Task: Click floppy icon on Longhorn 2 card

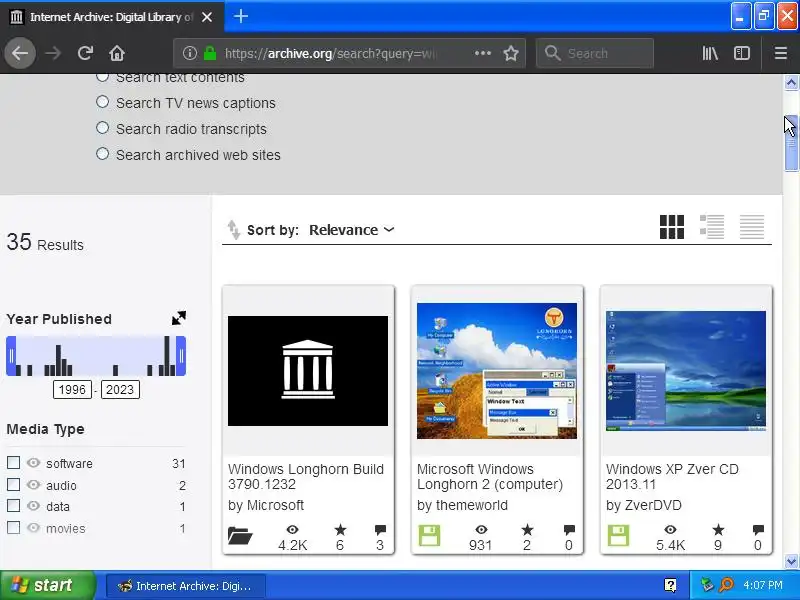Action: click(x=429, y=536)
